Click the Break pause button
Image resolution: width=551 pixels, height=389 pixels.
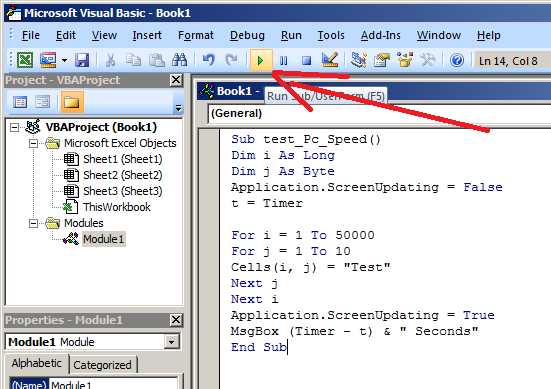(283, 60)
